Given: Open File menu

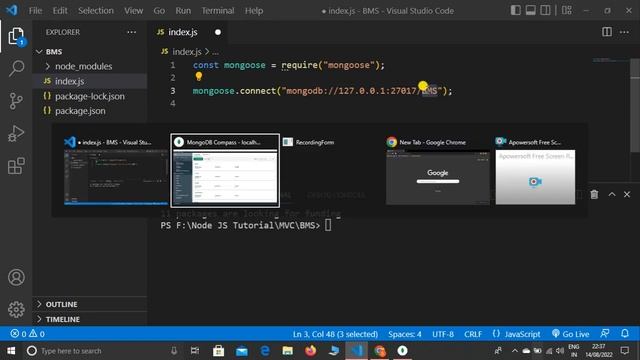Looking at the screenshot, I should click(36, 11).
